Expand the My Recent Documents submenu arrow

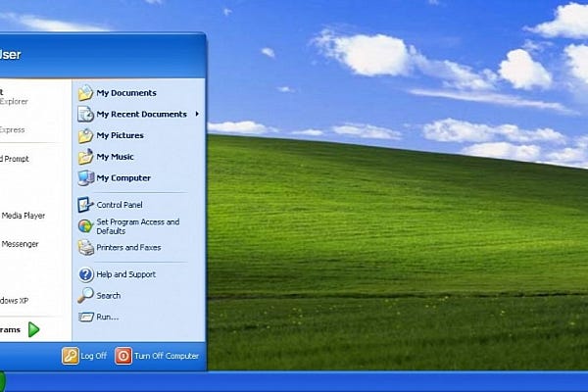pos(197,114)
